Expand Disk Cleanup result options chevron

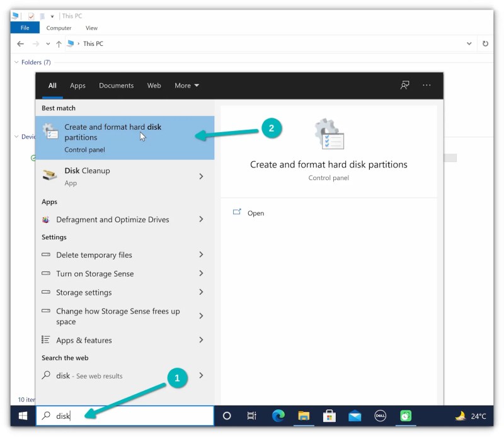[x=201, y=176]
